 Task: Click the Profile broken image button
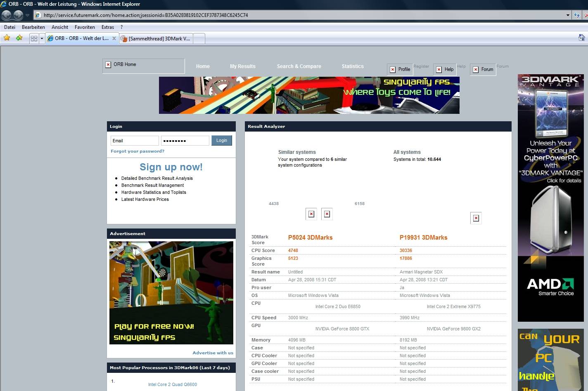(x=400, y=69)
